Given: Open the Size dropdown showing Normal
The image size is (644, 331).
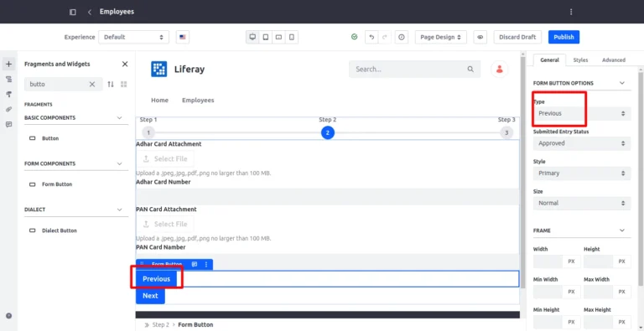Looking at the screenshot, I should pyautogui.click(x=582, y=203).
